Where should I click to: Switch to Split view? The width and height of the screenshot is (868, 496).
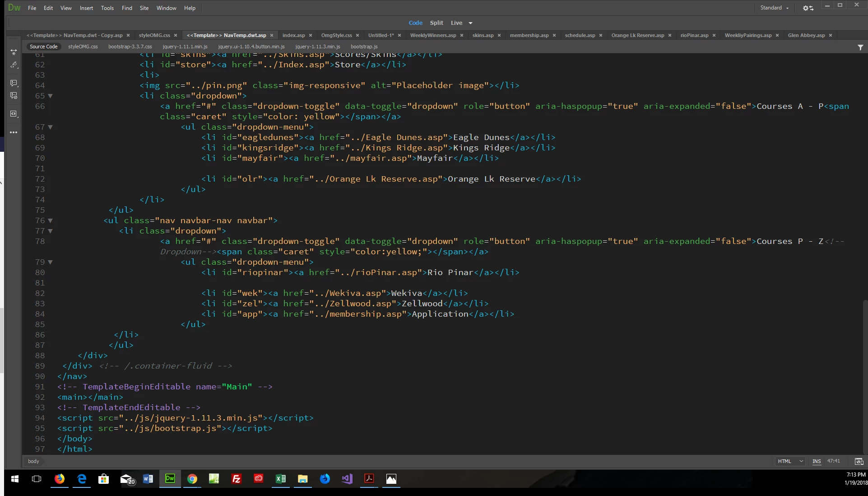click(436, 23)
